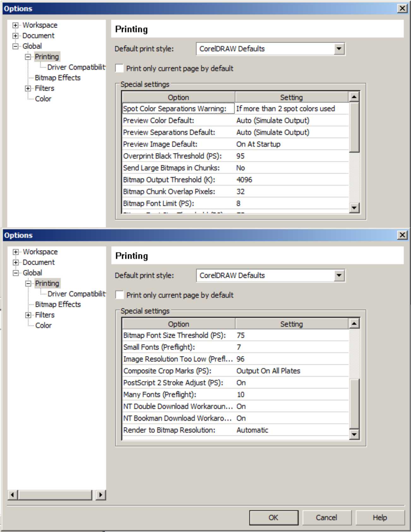Expand Document node in upper Options window

[x=15, y=36]
